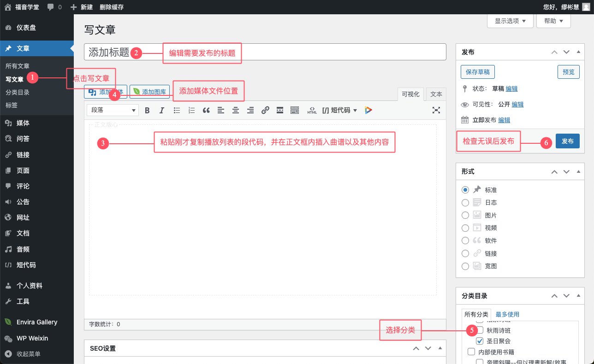Click the user avatar in admin bar
The image size is (594, 364).
tap(586, 7)
